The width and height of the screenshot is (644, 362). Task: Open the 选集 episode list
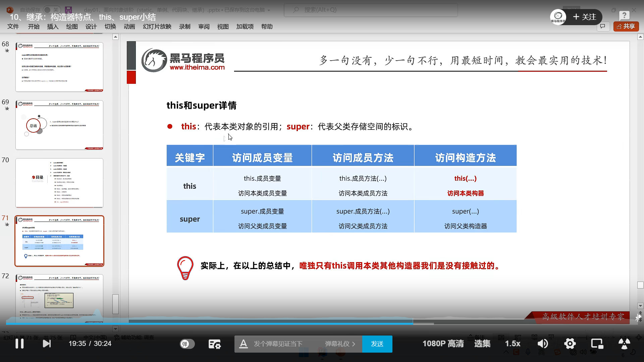pos(482,344)
